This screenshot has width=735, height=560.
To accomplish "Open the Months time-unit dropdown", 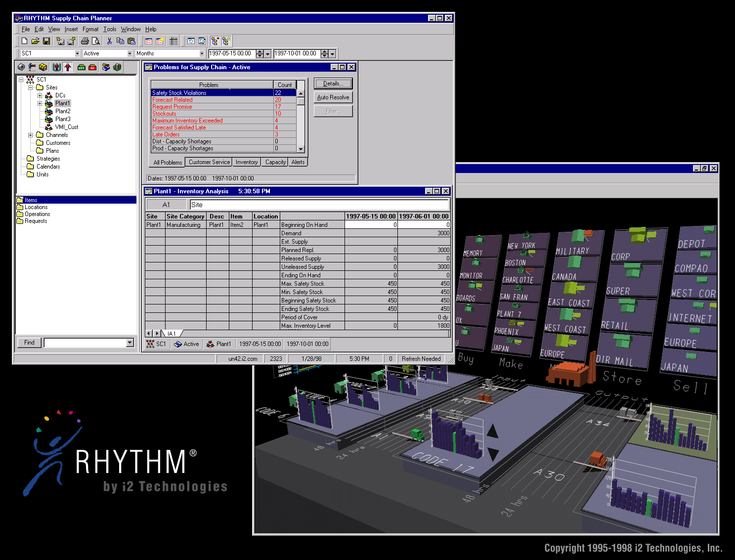I will click(x=202, y=53).
